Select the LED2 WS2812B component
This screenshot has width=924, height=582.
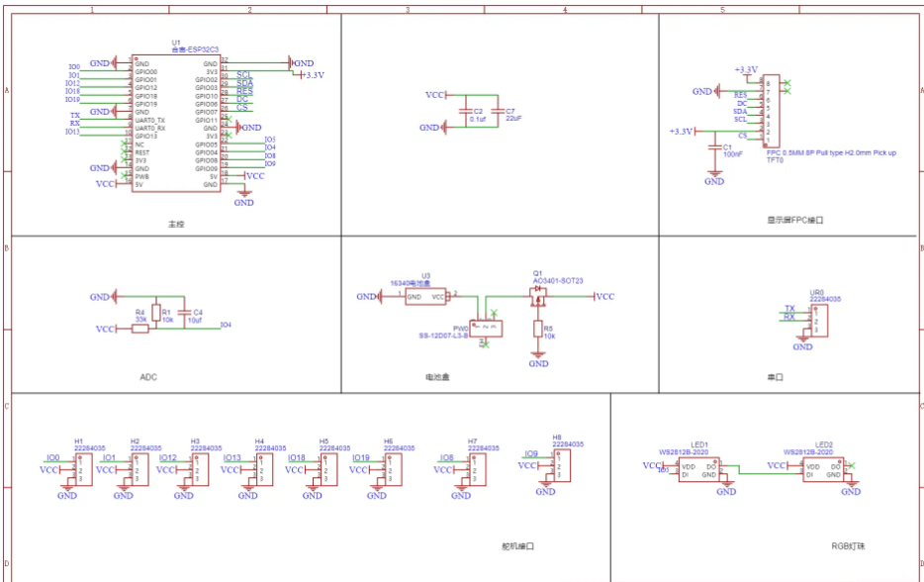823,469
